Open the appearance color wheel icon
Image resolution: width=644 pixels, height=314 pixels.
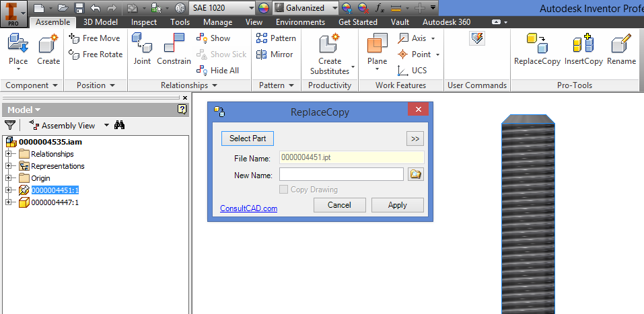(263, 8)
